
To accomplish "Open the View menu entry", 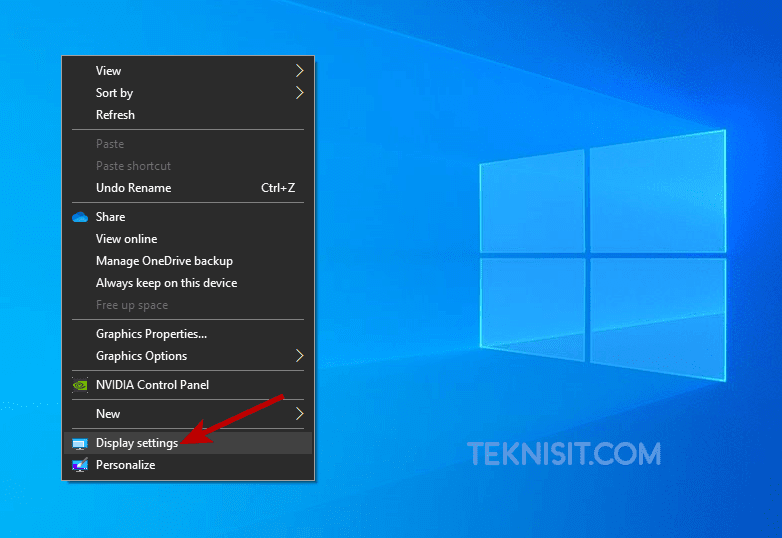I will [x=188, y=71].
